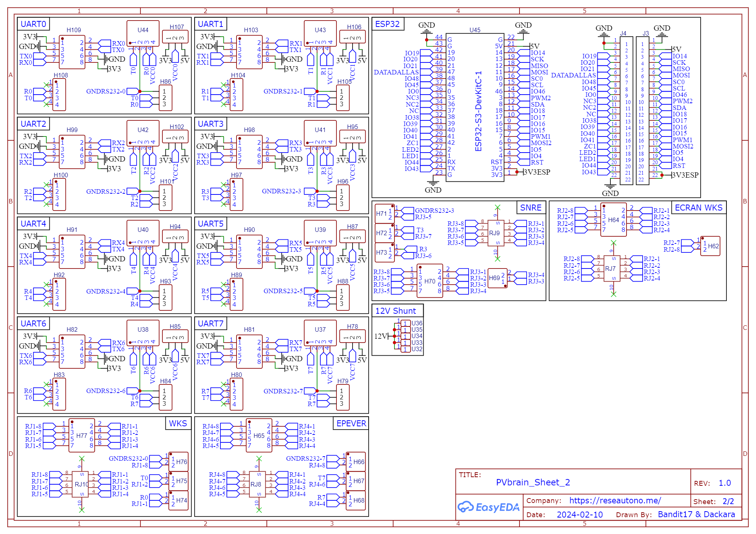The height and width of the screenshot is (534, 756).
Task: Click the U45 component designator
Action: 475,30
